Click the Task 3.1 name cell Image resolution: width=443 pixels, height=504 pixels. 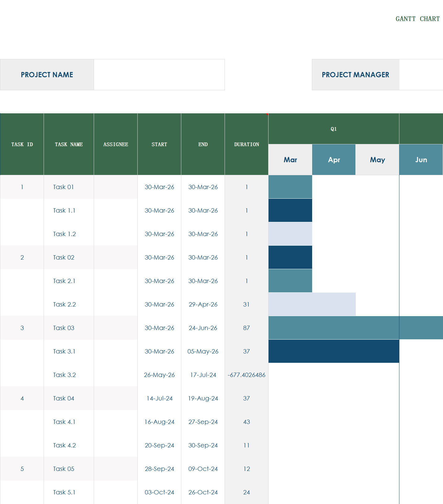(69, 351)
